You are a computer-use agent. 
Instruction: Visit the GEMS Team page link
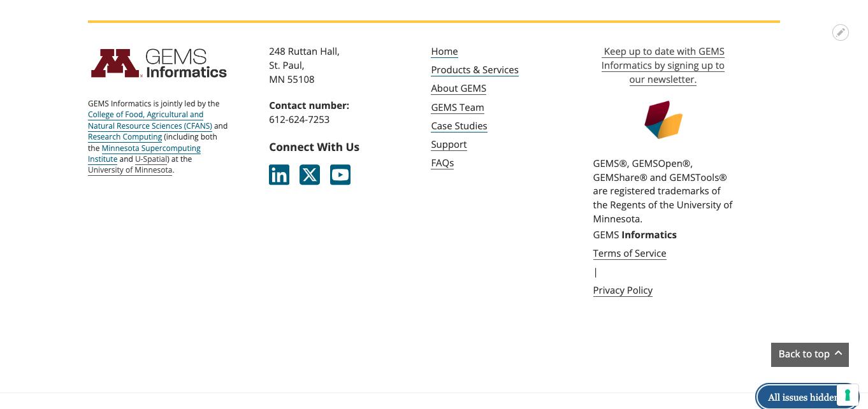458,108
